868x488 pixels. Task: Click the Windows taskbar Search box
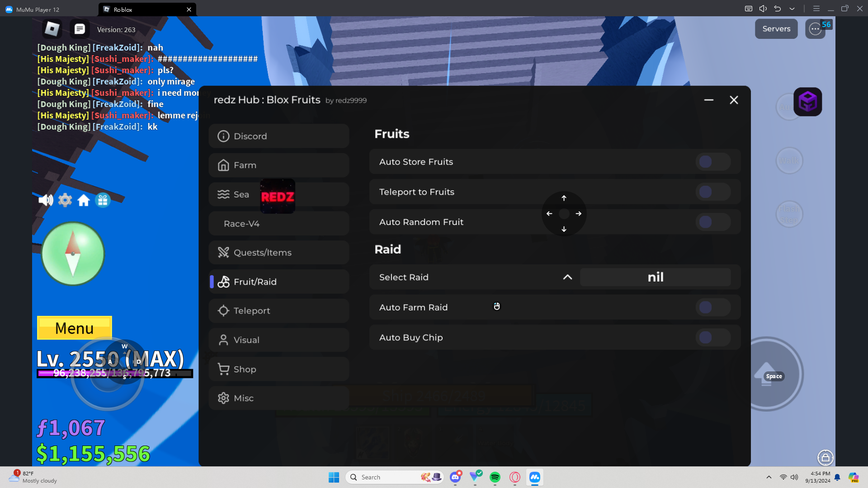coord(395,477)
